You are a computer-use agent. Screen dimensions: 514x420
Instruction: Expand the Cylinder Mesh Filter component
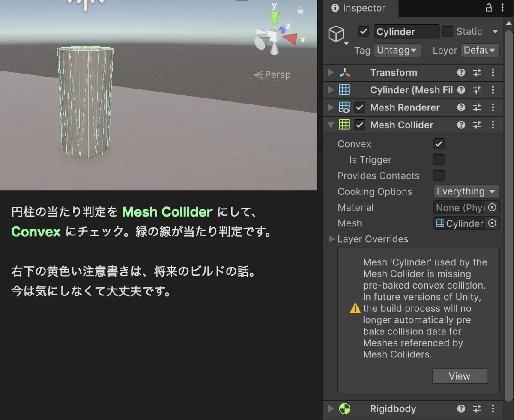[331, 90]
